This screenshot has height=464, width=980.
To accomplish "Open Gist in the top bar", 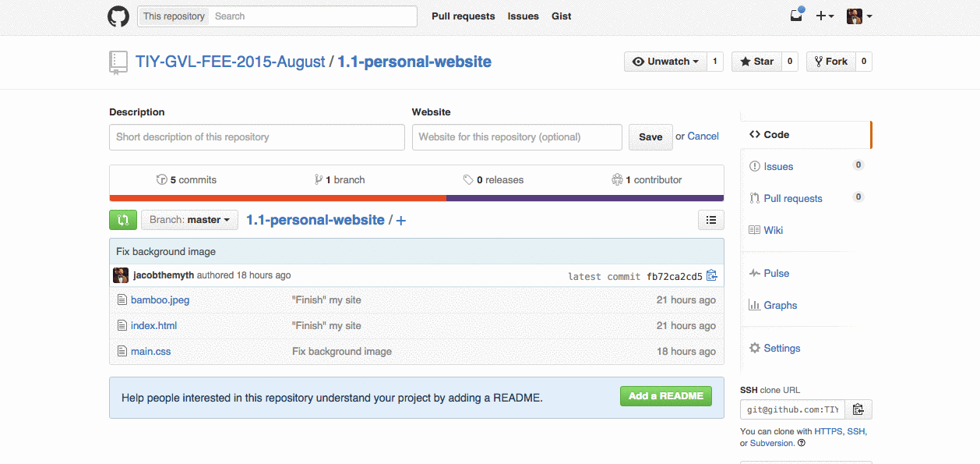I will pyautogui.click(x=561, y=16).
